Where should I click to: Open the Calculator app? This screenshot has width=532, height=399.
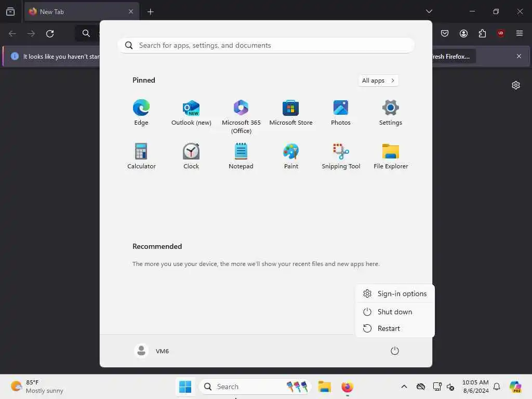[x=141, y=156]
